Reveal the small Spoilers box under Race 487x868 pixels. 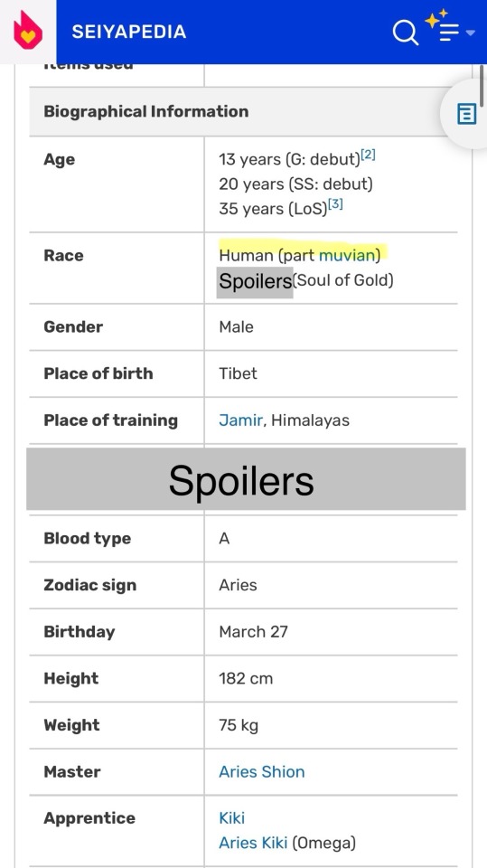click(x=255, y=282)
